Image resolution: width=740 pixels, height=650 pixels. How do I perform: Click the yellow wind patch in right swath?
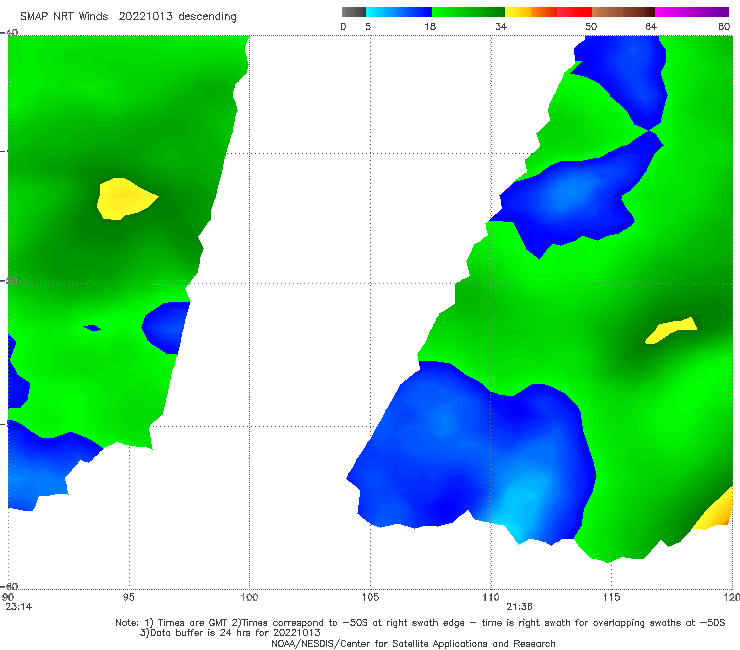click(x=671, y=330)
